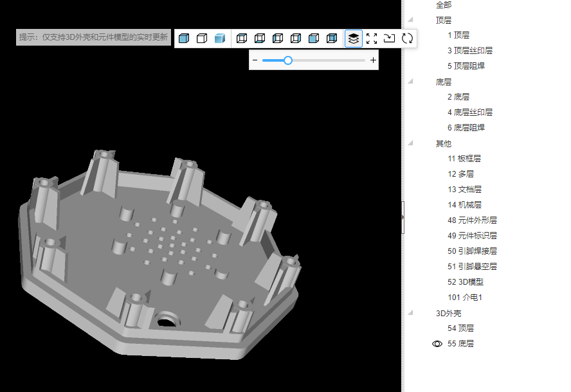Select layer 6 底层阻焊
The height and width of the screenshot is (392, 571).
tap(466, 127)
